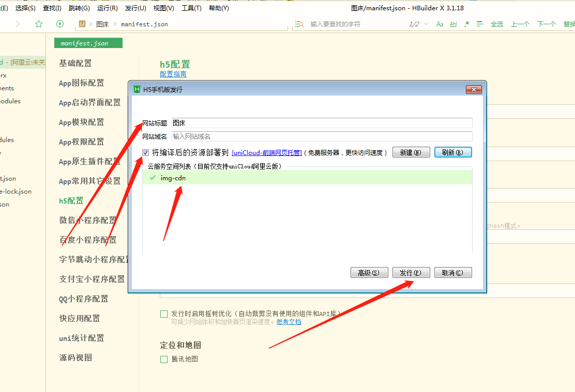Click HBuilder icon in H5 dialog title
This screenshot has width=575, height=392.
click(137, 89)
